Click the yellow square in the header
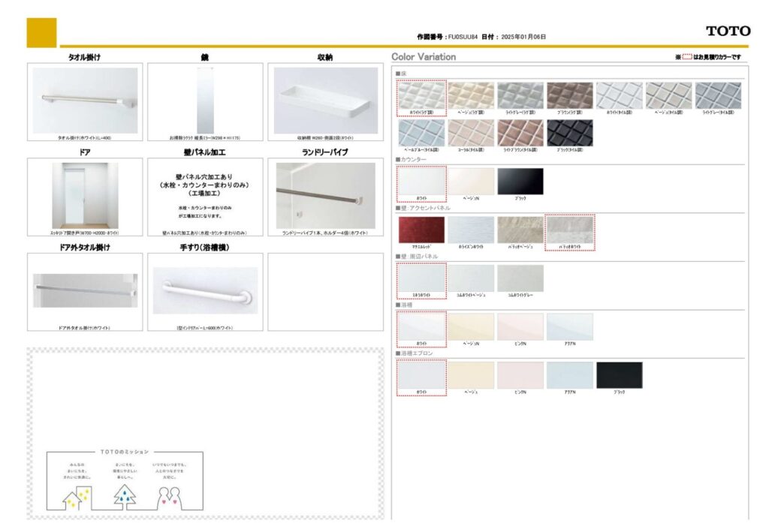The height and width of the screenshot is (532, 769). 41,32
